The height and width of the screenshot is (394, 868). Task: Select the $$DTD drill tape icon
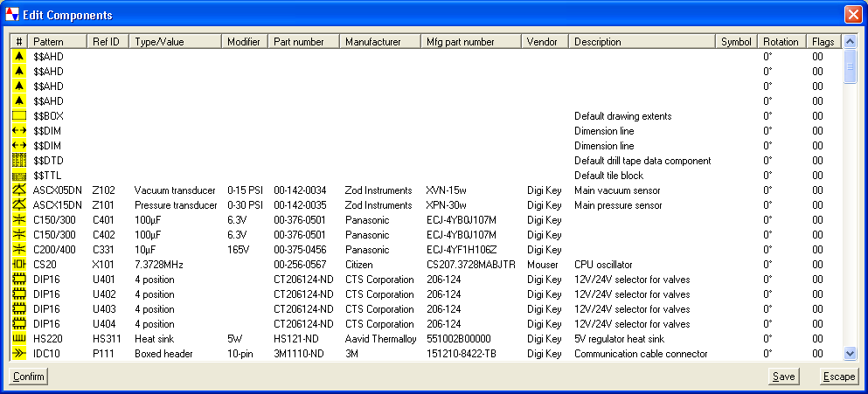19,161
